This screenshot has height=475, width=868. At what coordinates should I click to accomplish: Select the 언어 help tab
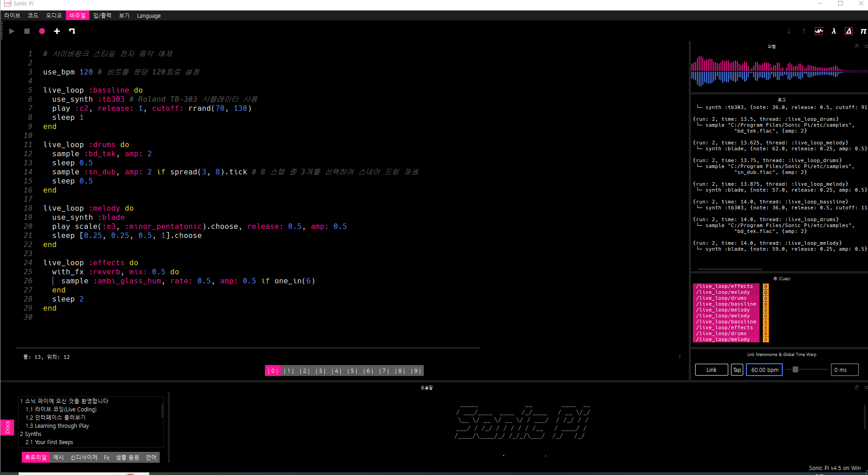click(x=151, y=457)
